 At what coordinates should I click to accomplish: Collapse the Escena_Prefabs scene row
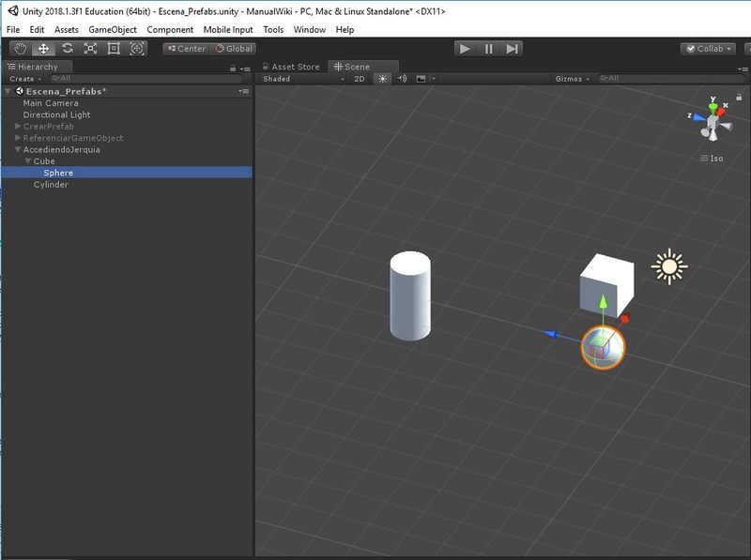pos(8,91)
